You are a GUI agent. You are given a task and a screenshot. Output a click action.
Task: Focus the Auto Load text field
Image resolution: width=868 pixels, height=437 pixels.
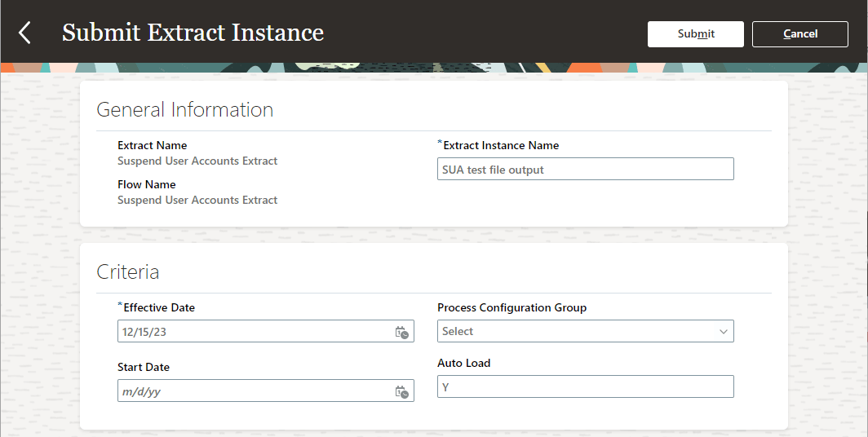pyautogui.click(x=585, y=387)
